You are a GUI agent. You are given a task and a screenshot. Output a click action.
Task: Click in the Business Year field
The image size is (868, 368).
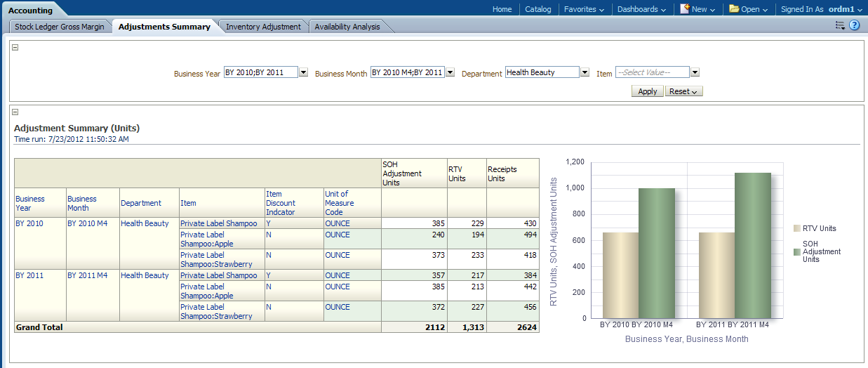pyautogui.click(x=261, y=72)
